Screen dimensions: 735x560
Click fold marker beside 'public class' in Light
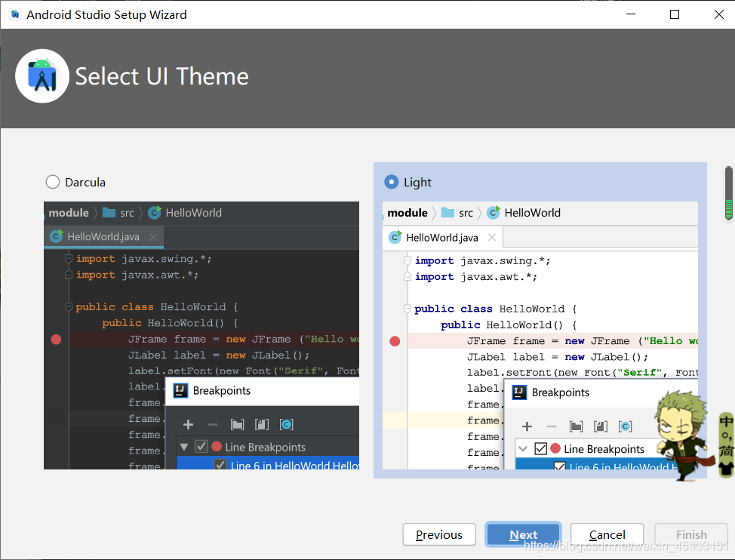coord(407,309)
